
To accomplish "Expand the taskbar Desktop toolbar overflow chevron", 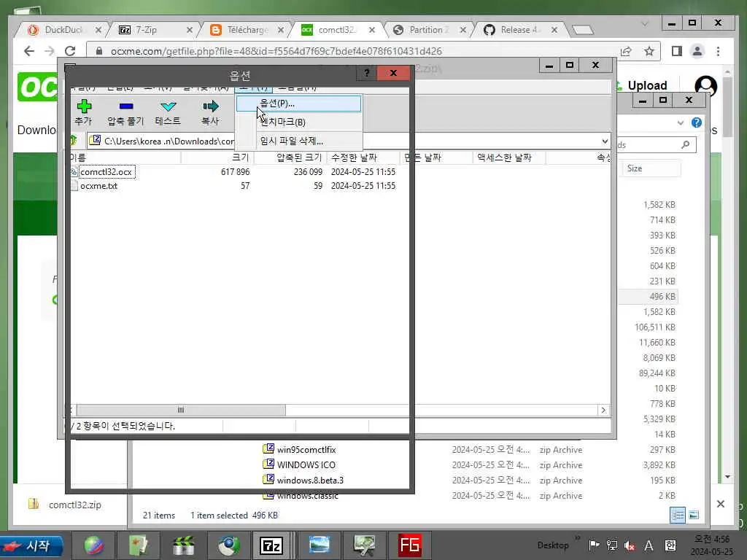I will click(x=578, y=537).
